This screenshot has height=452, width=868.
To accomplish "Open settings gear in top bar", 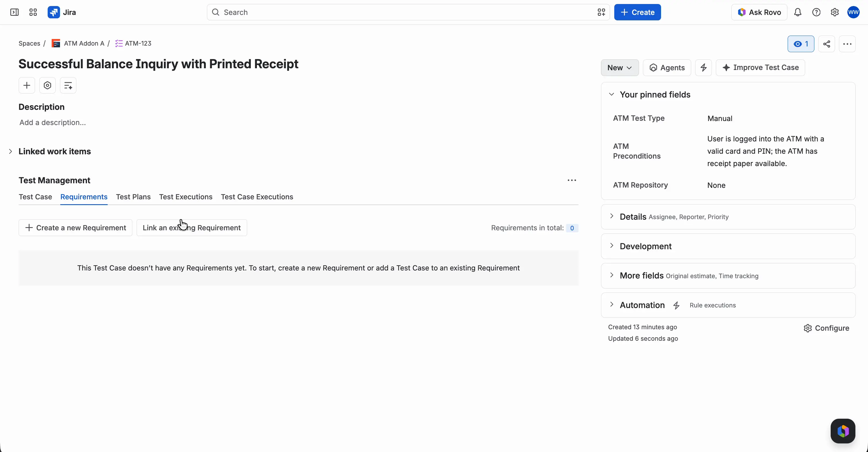I will 835,12.
